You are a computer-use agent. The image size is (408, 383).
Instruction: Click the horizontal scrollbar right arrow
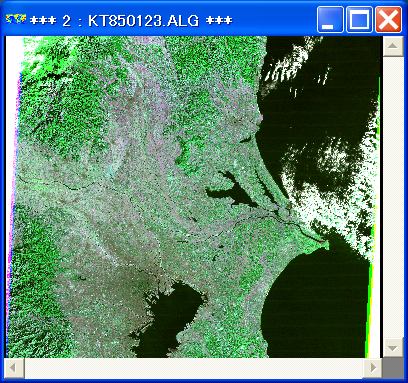(x=373, y=368)
